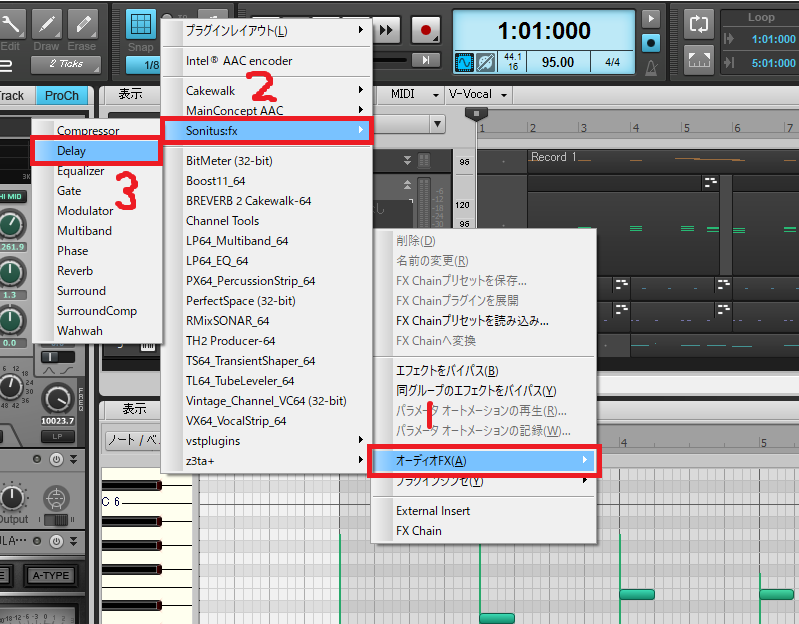The height and width of the screenshot is (624, 799).
Task: Select BREVERB 2 Cakewalk-64 plugin
Action: coord(265,201)
